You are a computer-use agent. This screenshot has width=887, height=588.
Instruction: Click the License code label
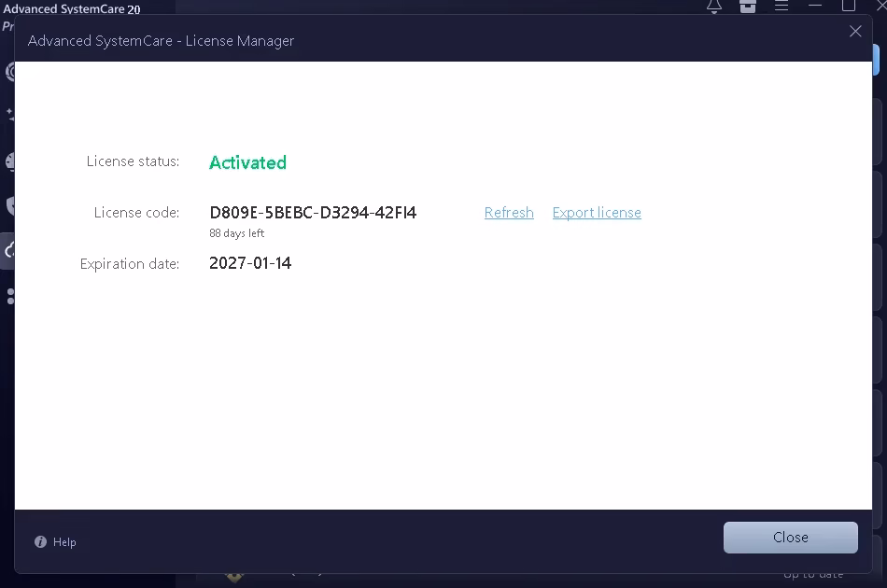pos(136,213)
